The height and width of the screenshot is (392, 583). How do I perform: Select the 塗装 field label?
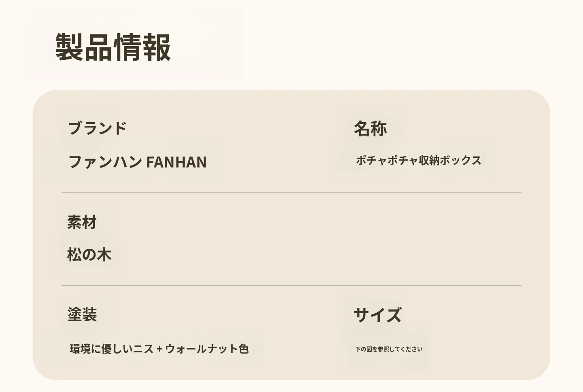[82, 314]
